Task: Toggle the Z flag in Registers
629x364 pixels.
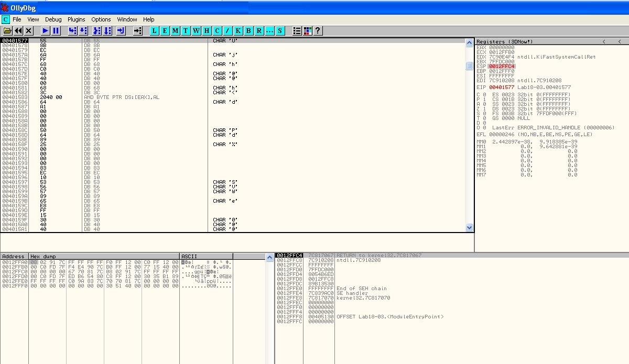Action: click(x=484, y=108)
